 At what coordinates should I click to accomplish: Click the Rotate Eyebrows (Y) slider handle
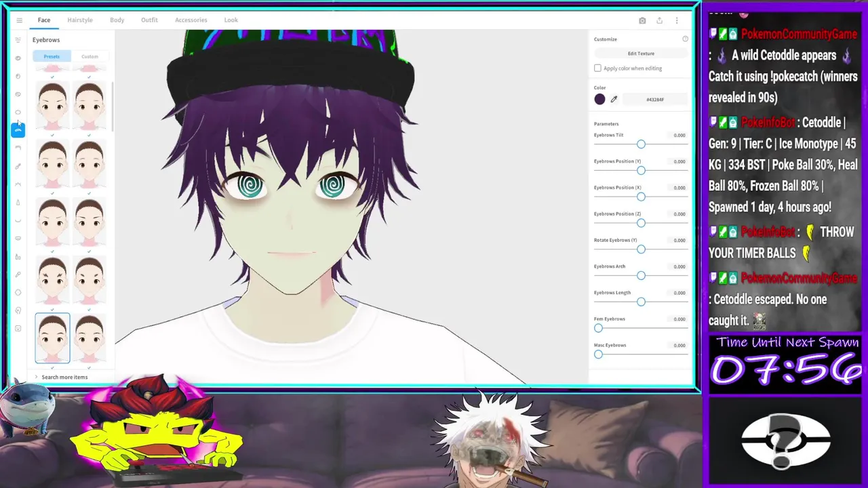[x=641, y=249]
